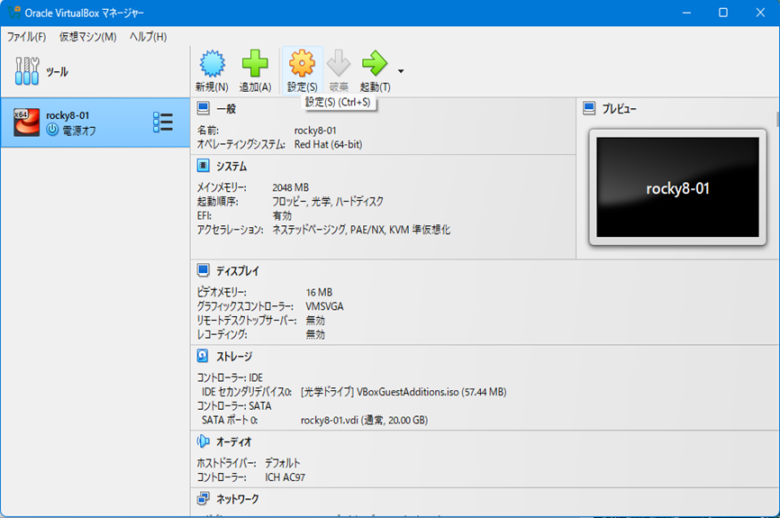
Task: Click the ディスプレイ section heading link
Action: 237,271
